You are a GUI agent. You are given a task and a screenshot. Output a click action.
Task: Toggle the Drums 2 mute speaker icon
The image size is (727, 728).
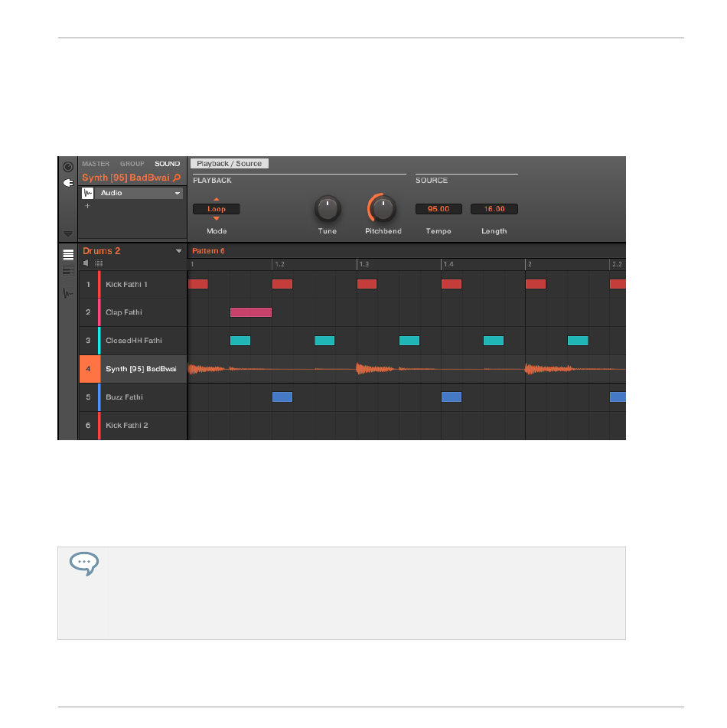pos(86,263)
